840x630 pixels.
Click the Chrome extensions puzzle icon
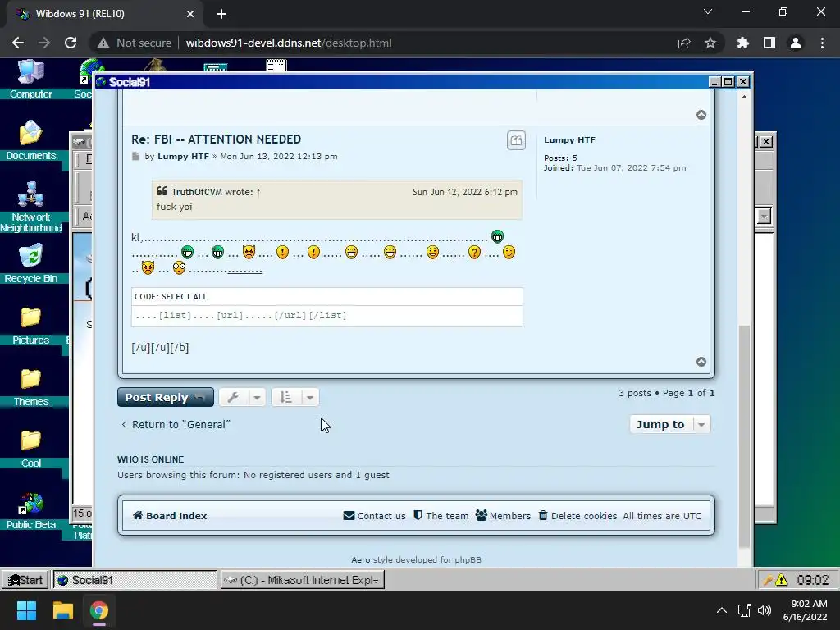coord(742,43)
